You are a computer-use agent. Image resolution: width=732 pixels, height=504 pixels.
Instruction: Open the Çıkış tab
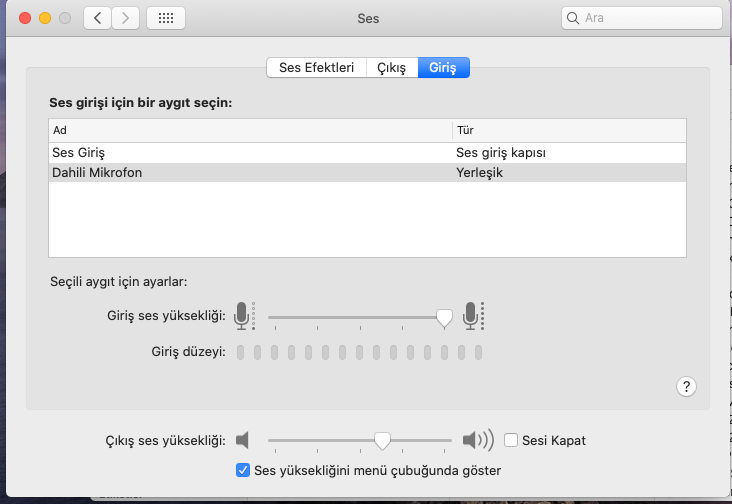pos(391,68)
